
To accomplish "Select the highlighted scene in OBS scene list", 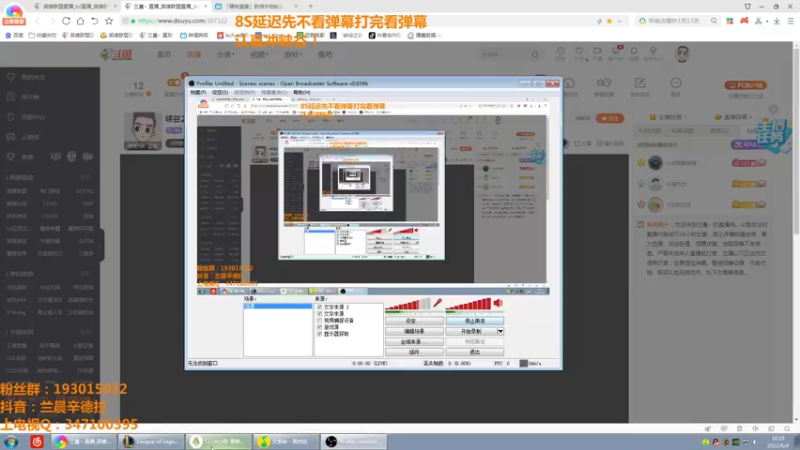I will pos(278,306).
